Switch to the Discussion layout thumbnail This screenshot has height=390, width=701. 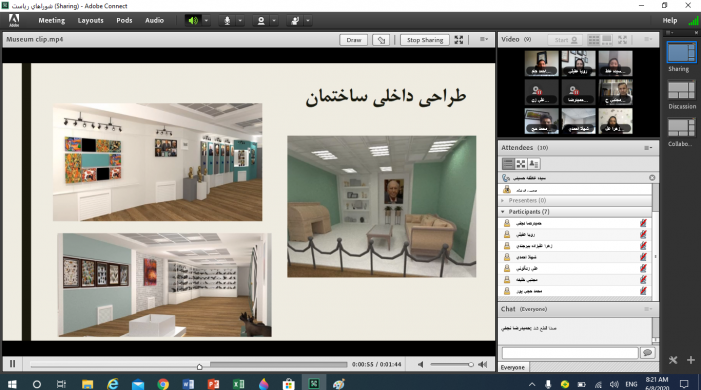coord(681,90)
